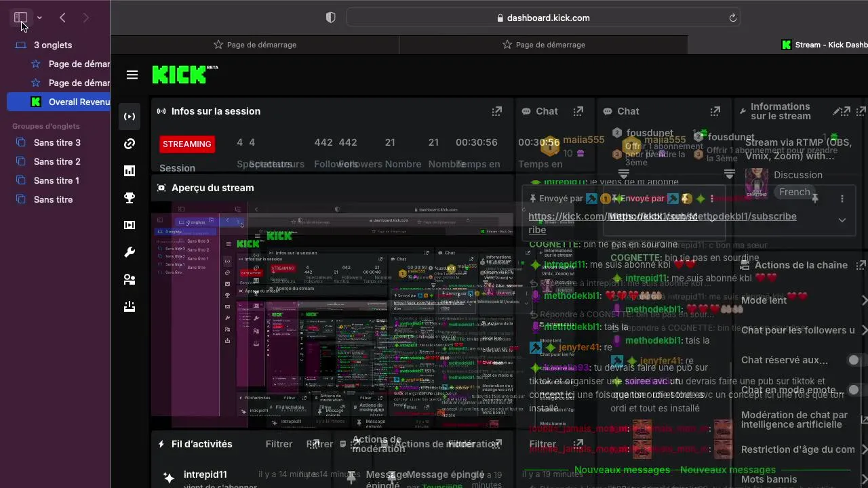The image size is (868, 488).
Task: Open the privacy shield report icon
Action: (331, 18)
